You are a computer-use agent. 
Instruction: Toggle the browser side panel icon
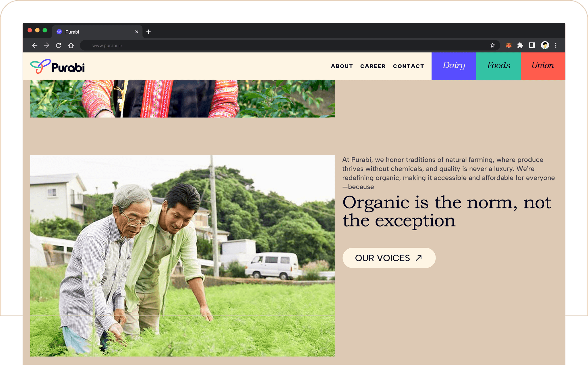532,45
